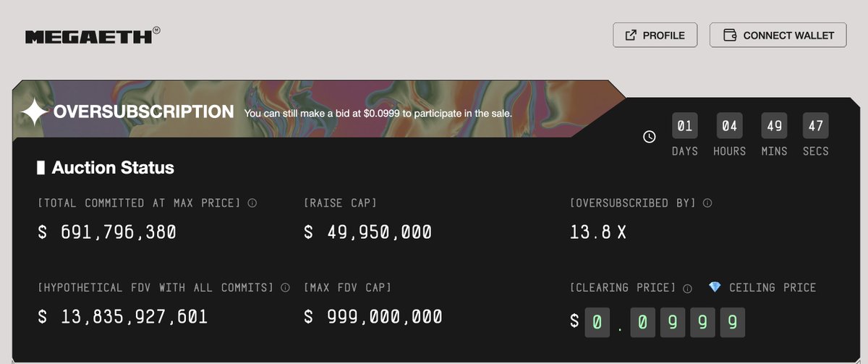Click the 13.8 X oversubscribed value

coord(600,232)
